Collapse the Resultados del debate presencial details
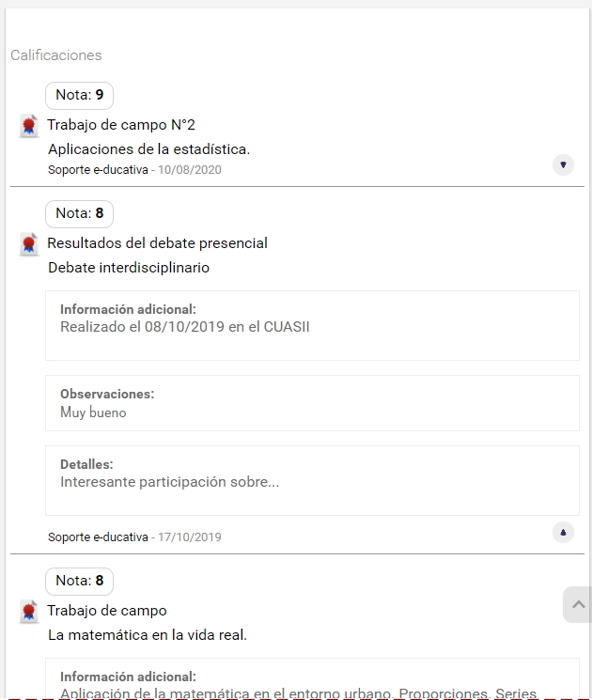The image size is (592, 700). point(563,532)
